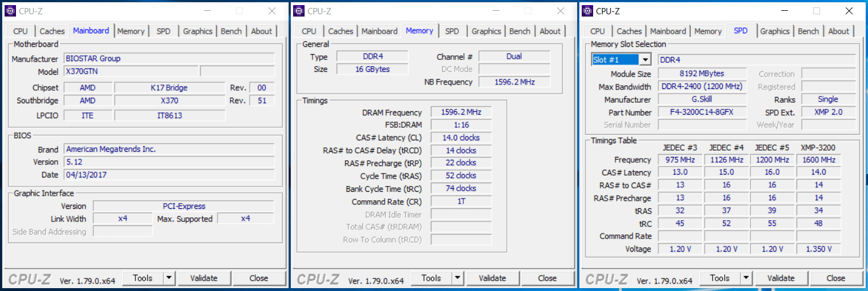868x291 pixels.
Task: Open Graphics tab in SPD window
Action: click(775, 31)
